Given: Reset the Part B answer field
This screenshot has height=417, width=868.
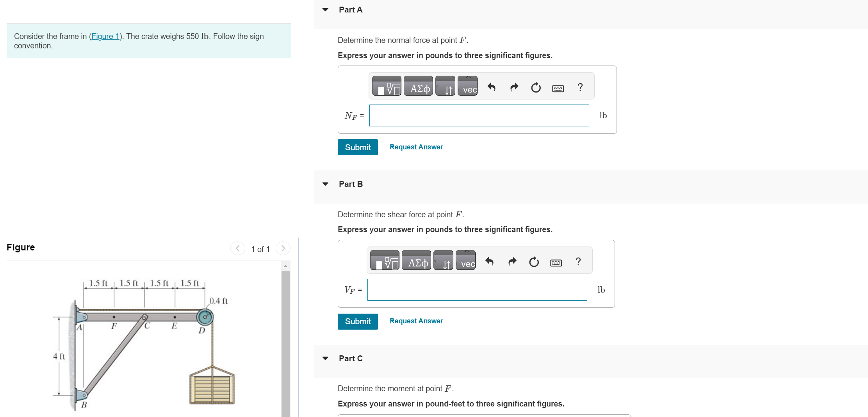Looking at the screenshot, I should (x=534, y=262).
